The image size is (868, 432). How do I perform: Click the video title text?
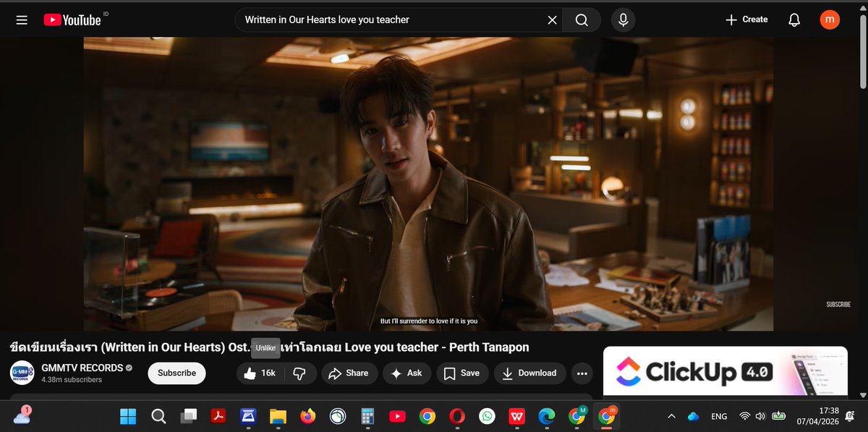[269, 347]
